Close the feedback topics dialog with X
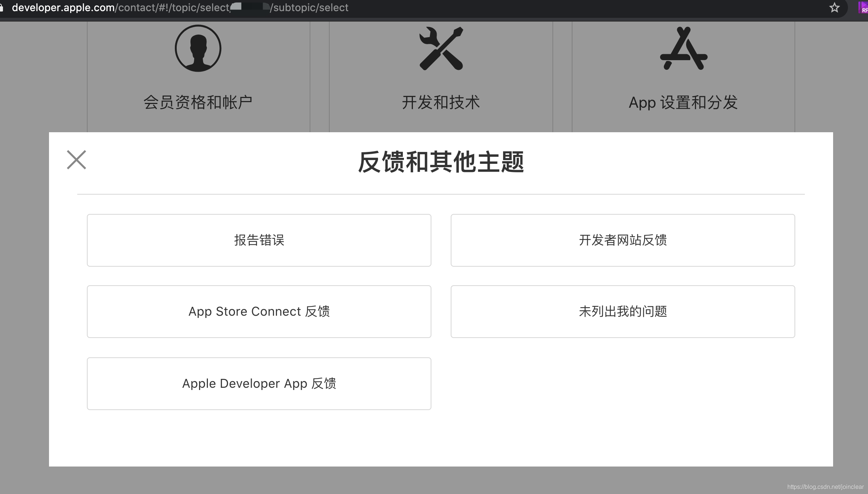The height and width of the screenshot is (494, 868). (x=76, y=160)
